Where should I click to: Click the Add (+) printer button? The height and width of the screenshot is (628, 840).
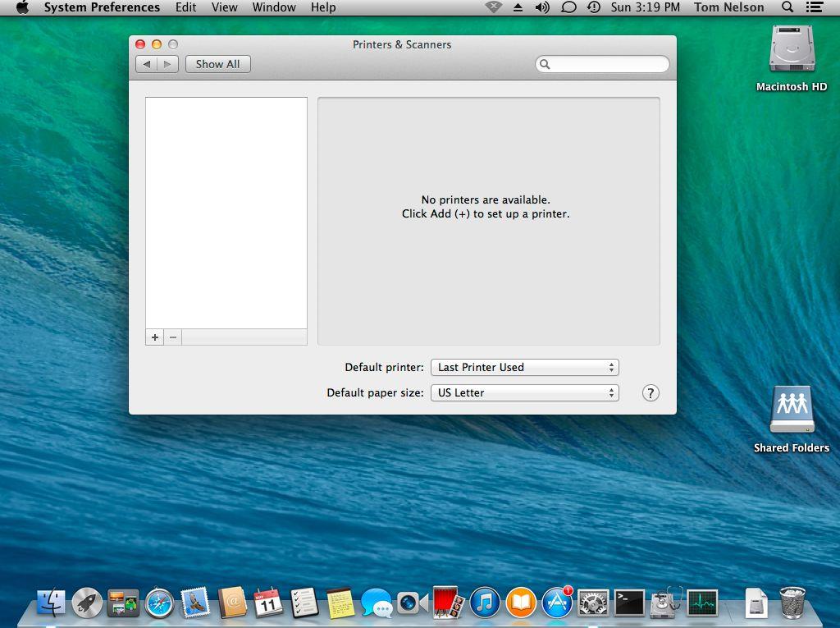[x=155, y=337]
